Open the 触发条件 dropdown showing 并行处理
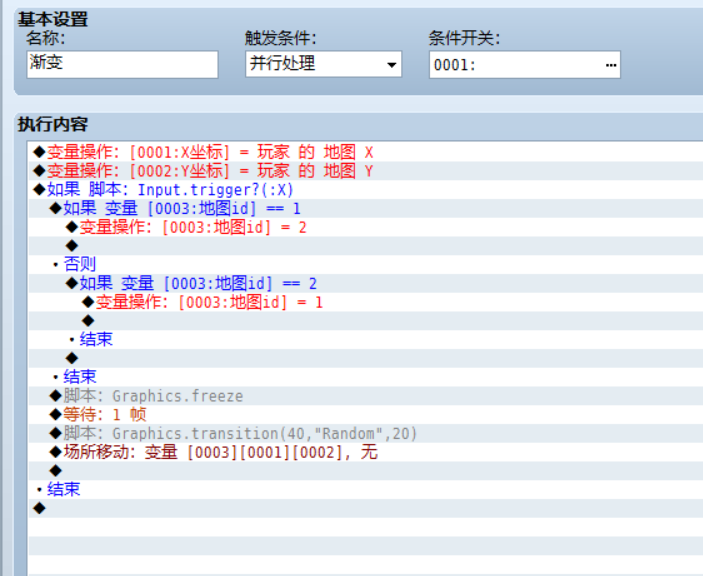This screenshot has height=576, width=703. tap(323, 64)
